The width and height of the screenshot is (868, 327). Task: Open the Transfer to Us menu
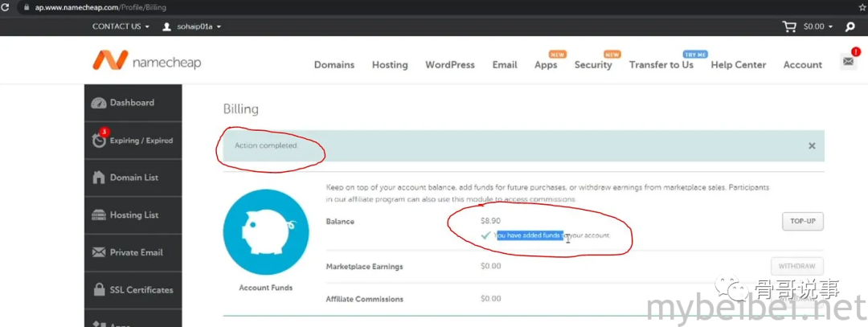pyautogui.click(x=661, y=65)
